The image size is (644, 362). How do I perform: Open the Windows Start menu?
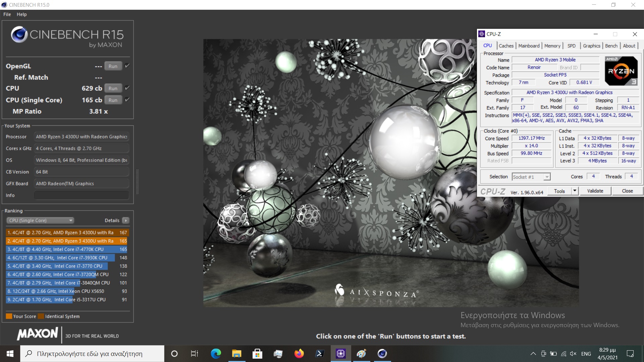coord(10,354)
